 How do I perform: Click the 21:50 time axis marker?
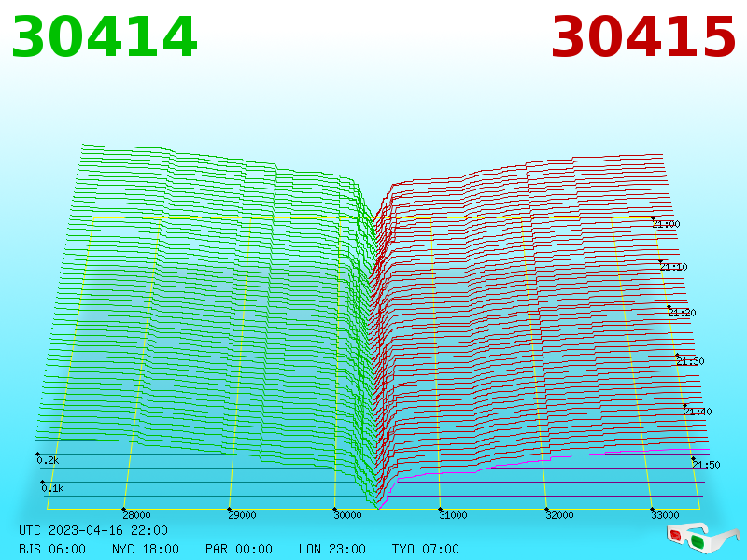click(x=706, y=464)
